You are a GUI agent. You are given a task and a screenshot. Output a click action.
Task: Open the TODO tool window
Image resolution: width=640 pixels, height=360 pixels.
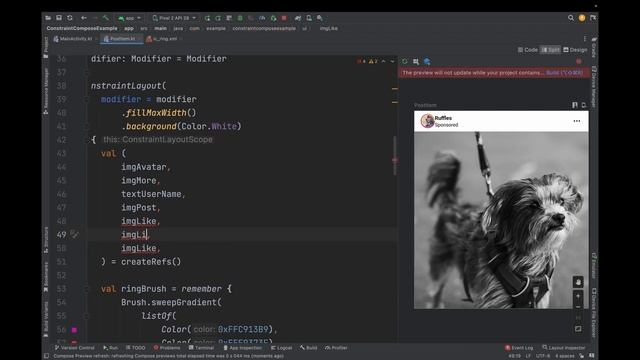[x=136, y=348]
